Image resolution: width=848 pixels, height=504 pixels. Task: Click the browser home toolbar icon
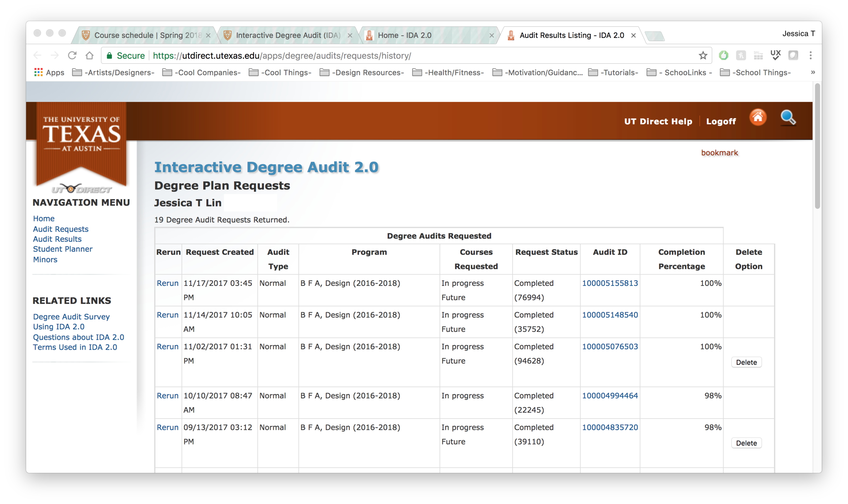(89, 55)
